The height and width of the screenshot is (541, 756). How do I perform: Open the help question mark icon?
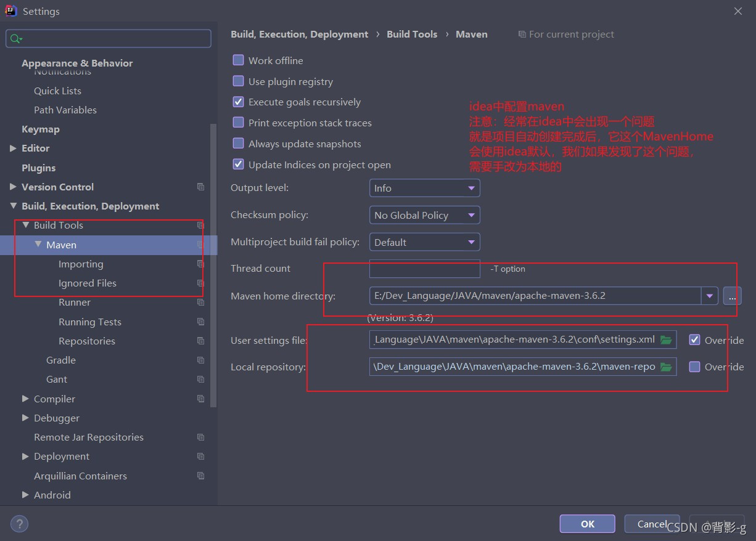[19, 524]
